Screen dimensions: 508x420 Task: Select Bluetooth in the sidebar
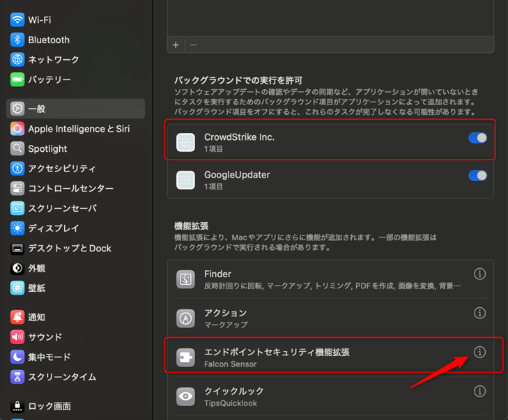click(75, 40)
